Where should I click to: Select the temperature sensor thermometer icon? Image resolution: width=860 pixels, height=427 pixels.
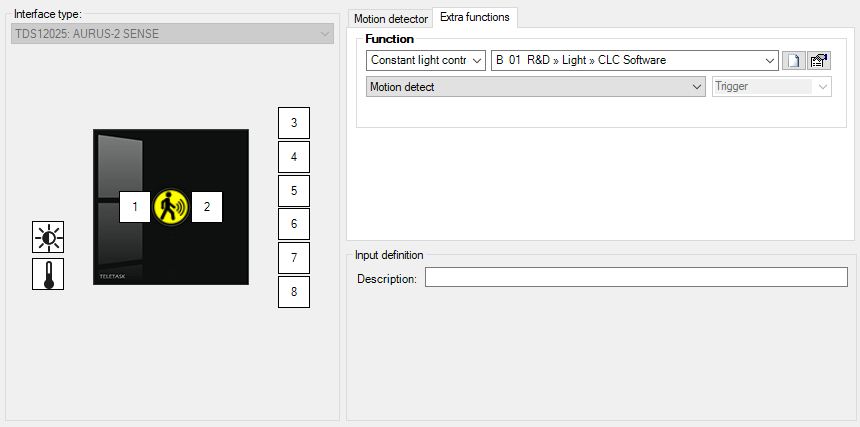coord(48,274)
